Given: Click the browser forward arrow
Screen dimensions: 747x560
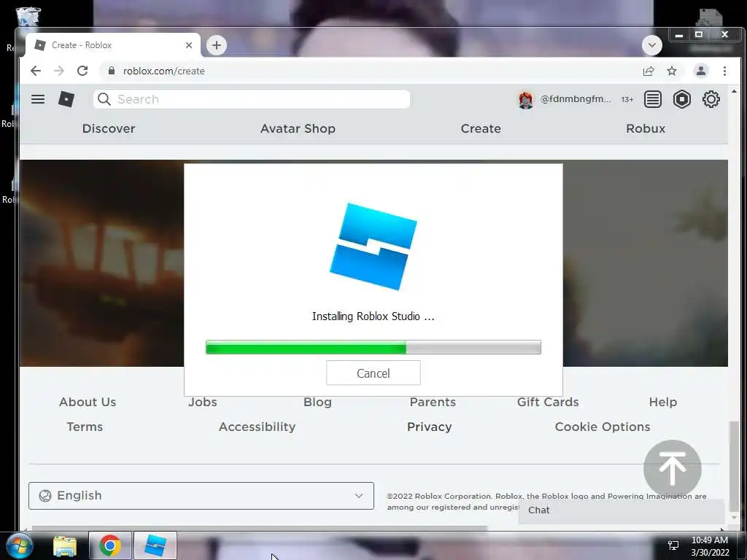Looking at the screenshot, I should click(59, 71).
